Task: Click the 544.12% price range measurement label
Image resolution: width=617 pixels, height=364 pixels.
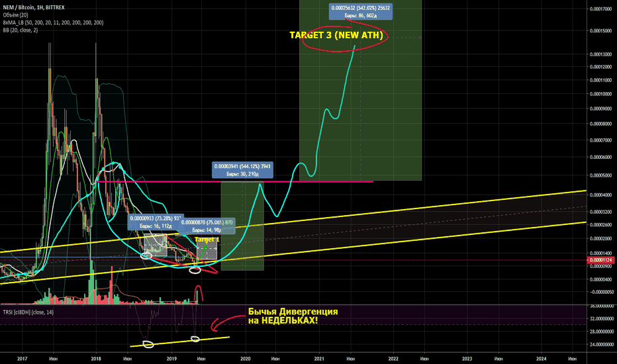Action: [243, 170]
